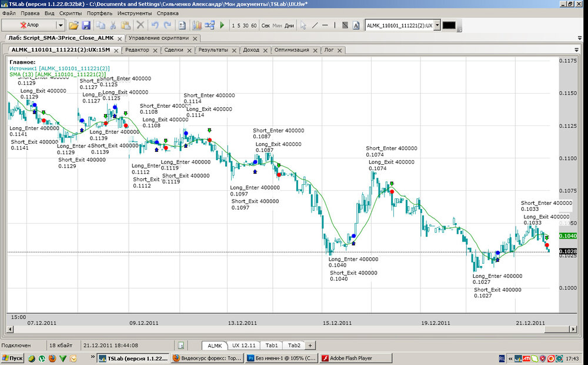Click the bar chart toolbar icon
The image size is (588, 365).
pyautogui.click(x=196, y=25)
